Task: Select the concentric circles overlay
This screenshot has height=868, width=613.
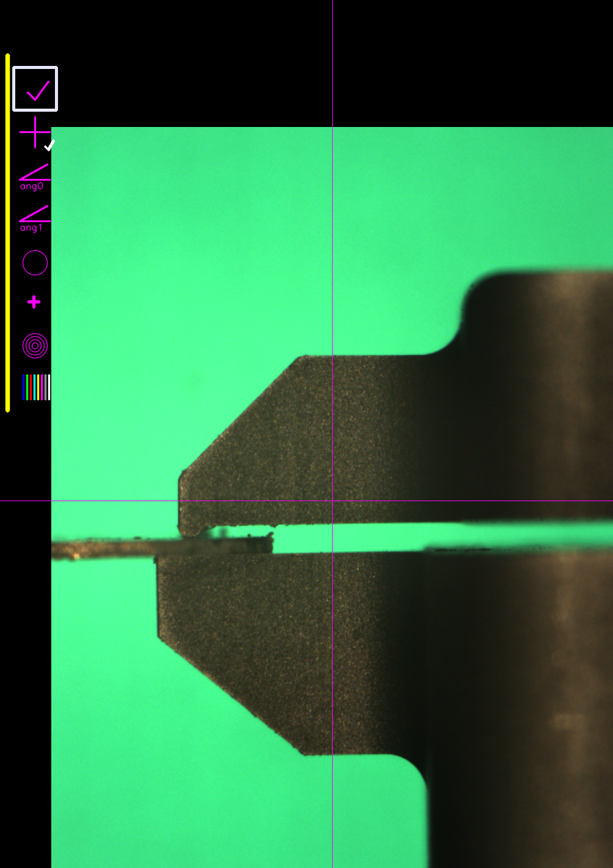Action: tap(35, 345)
